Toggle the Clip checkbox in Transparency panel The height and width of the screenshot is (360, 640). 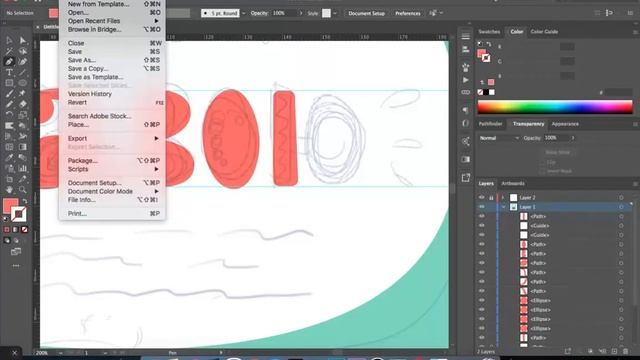(542, 162)
